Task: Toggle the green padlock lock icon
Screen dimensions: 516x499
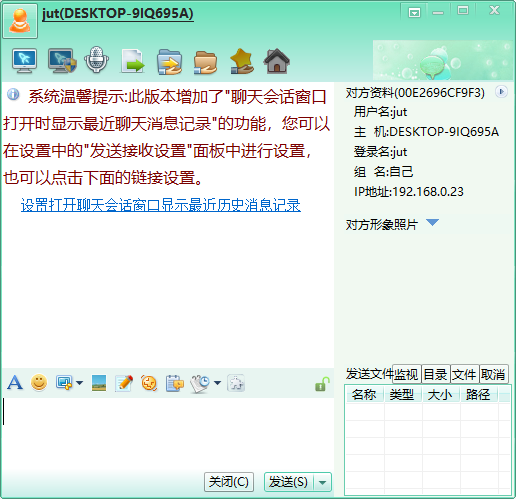Action: pos(322,384)
